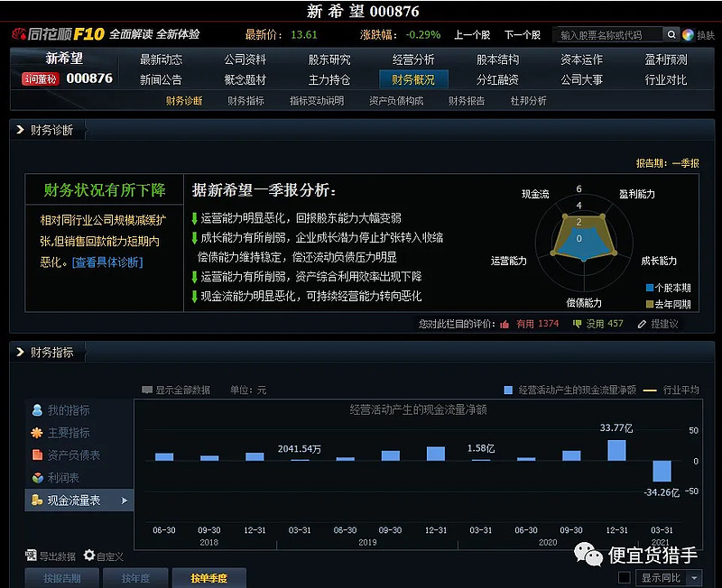Click the 03-31 2021 negative bar

662,471
